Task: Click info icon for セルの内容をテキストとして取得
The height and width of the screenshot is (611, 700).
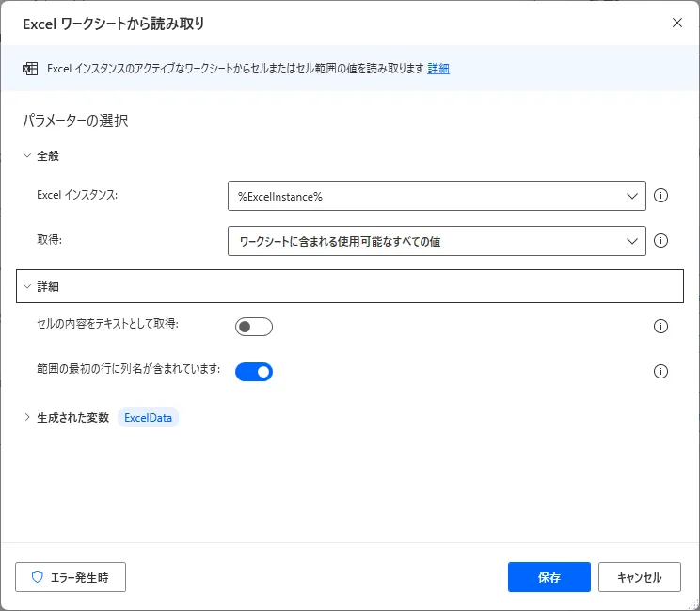Action: coord(660,327)
